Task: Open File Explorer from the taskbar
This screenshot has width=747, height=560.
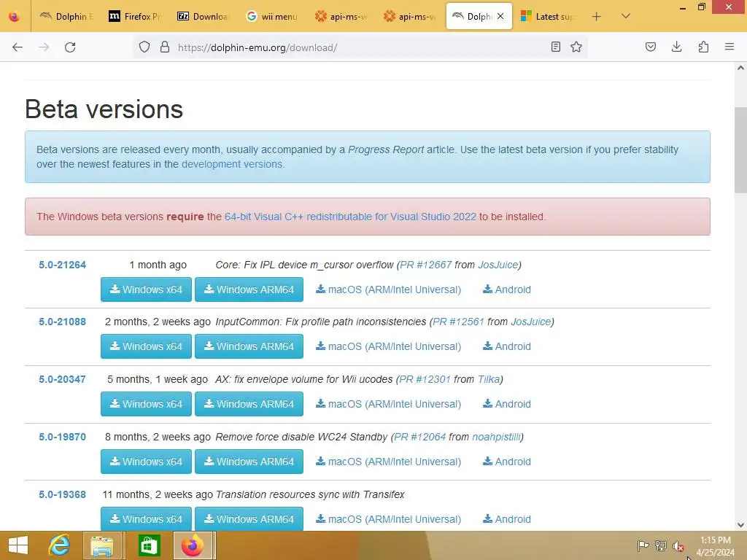Action: (103, 545)
